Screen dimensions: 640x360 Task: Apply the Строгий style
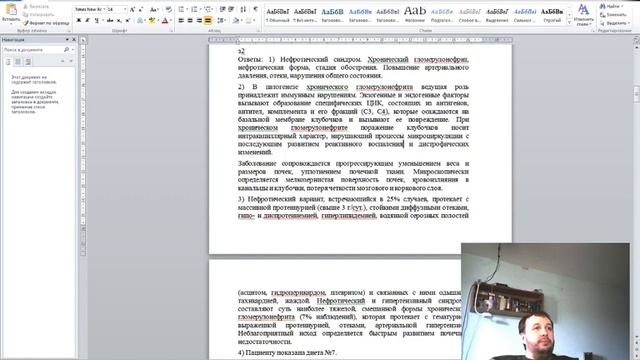coord(552,15)
